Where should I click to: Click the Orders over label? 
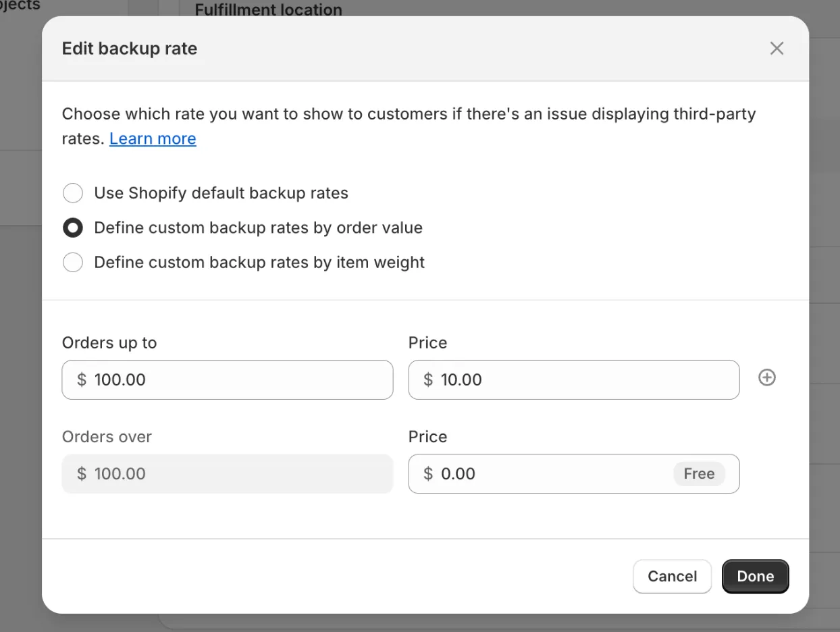(107, 437)
